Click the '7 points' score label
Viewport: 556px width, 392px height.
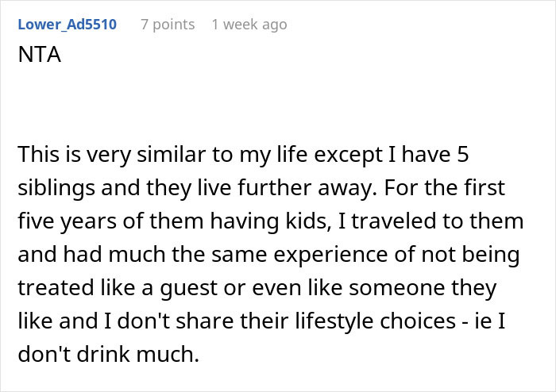(x=167, y=25)
